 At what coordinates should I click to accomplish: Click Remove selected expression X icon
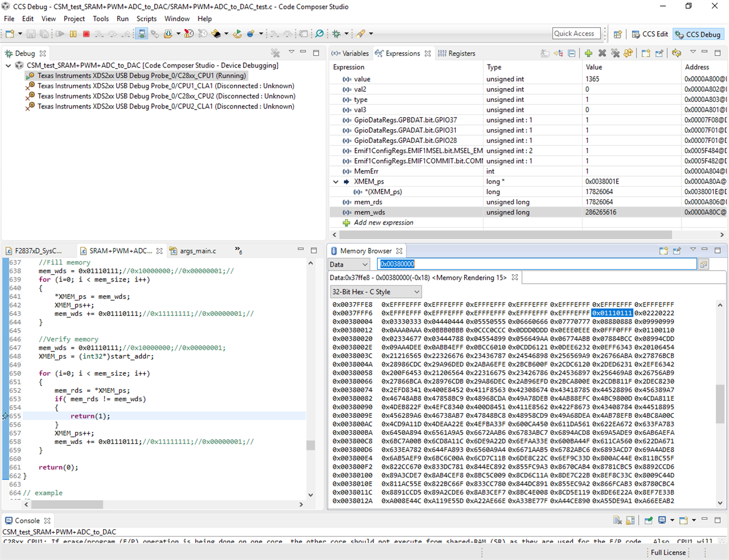pyautogui.click(x=602, y=53)
